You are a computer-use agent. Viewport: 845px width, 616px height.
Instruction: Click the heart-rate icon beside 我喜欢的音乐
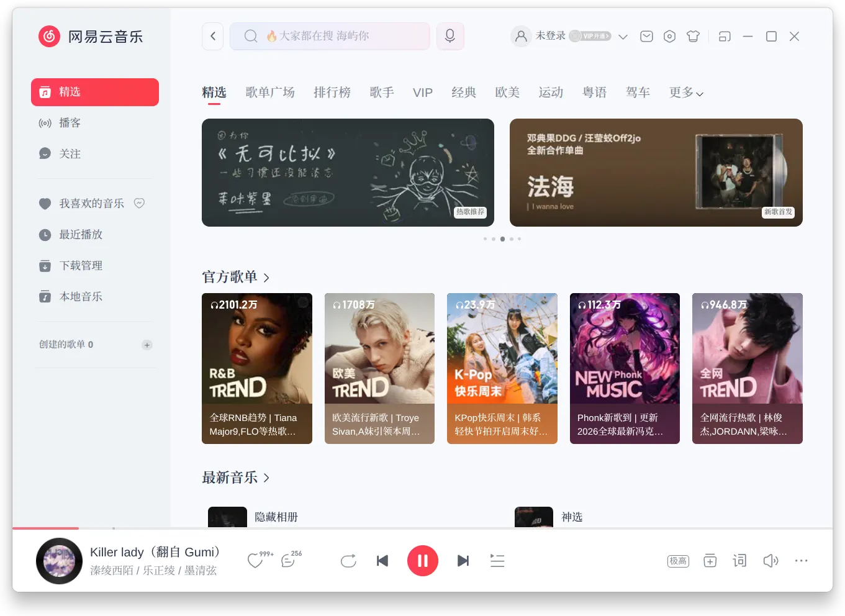tap(140, 203)
